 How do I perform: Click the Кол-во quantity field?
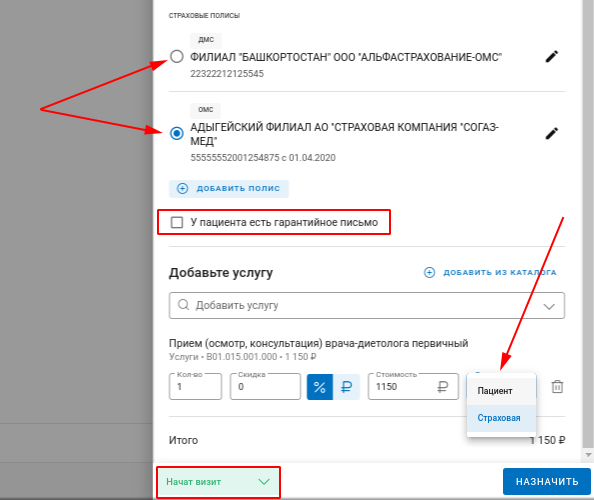[195, 387]
